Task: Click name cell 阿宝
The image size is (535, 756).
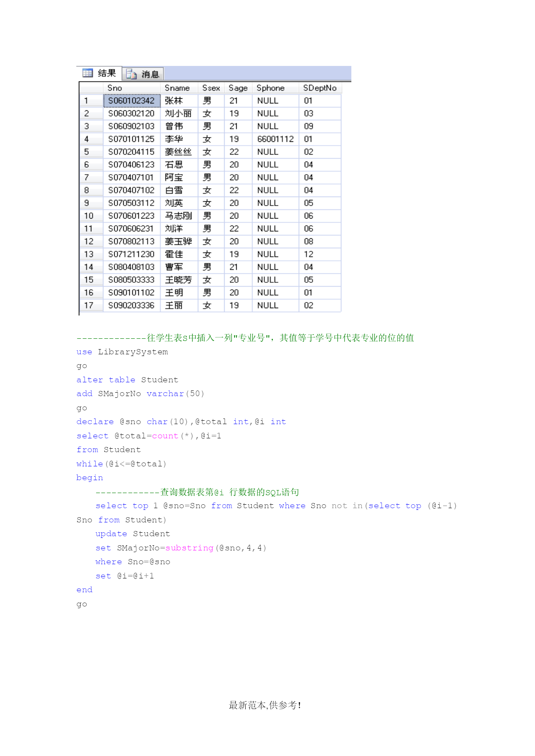Action: pos(179,178)
